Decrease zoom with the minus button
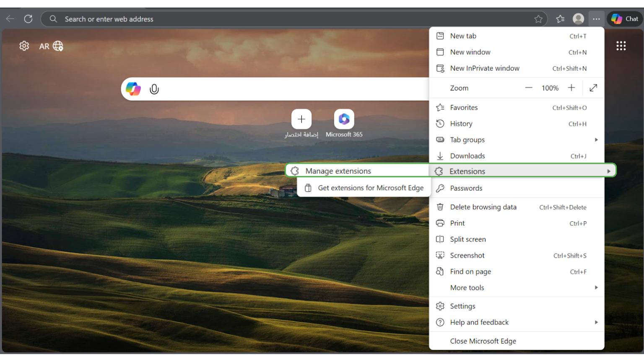Image resolution: width=644 pixels, height=362 pixels. coord(529,88)
